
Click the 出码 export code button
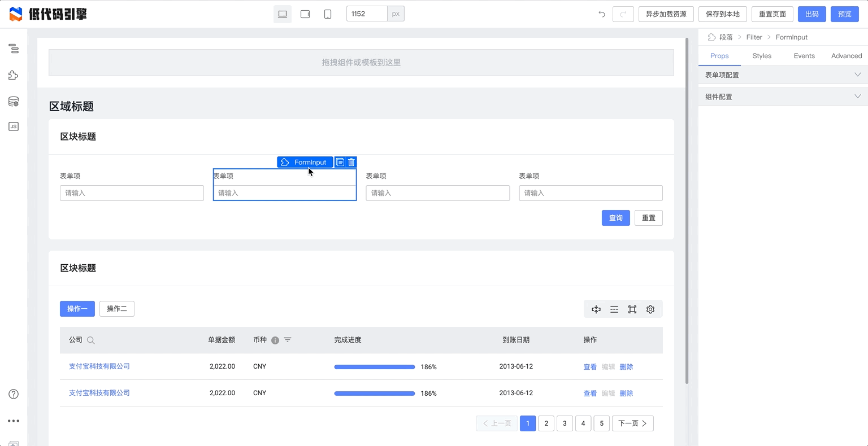point(812,14)
